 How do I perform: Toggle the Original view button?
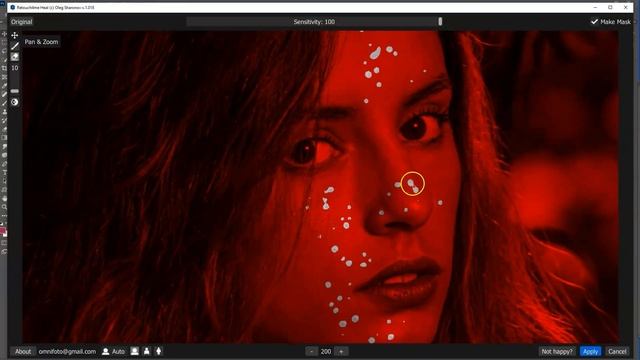pos(22,22)
